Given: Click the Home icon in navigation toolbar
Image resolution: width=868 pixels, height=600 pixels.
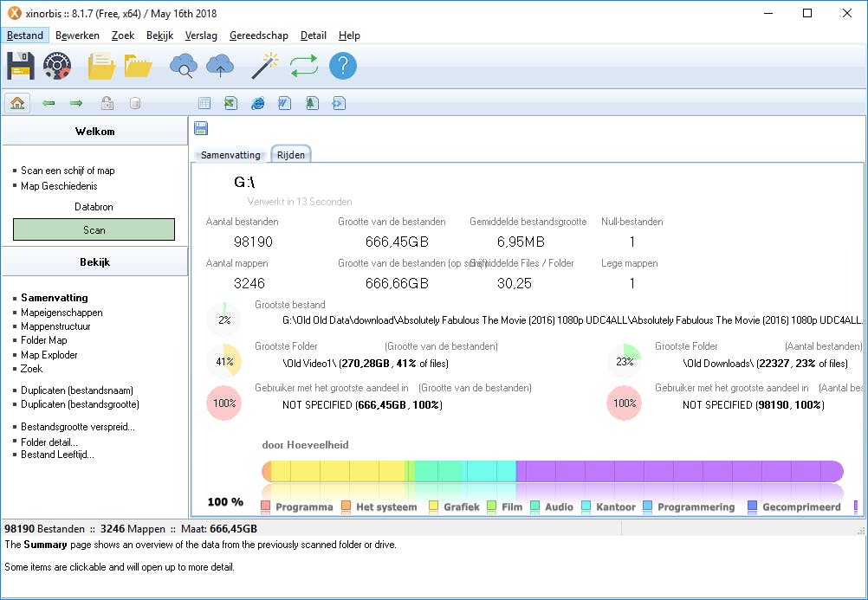Looking at the screenshot, I should click(x=16, y=103).
